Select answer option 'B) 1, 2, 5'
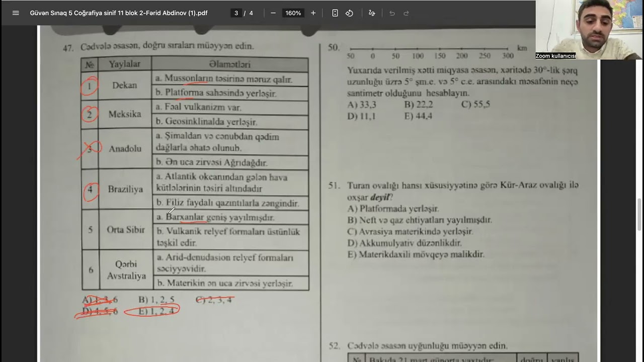 [x=156, y=300]
